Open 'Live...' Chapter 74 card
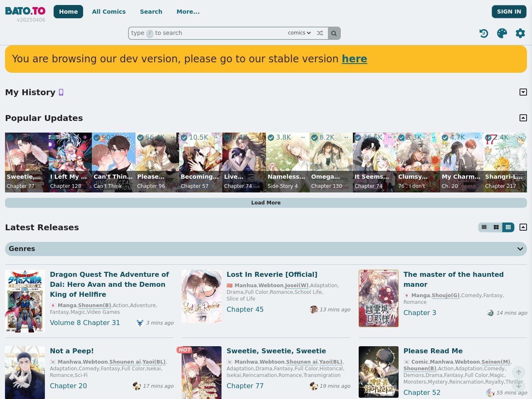The height and width of the screenshot is (399, 532). 244,163
